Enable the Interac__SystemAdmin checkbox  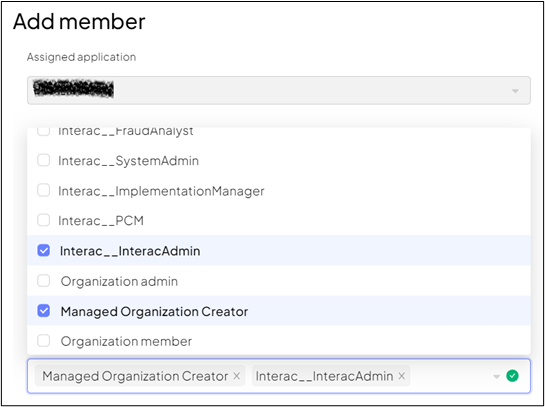click(x=43, y=161)
